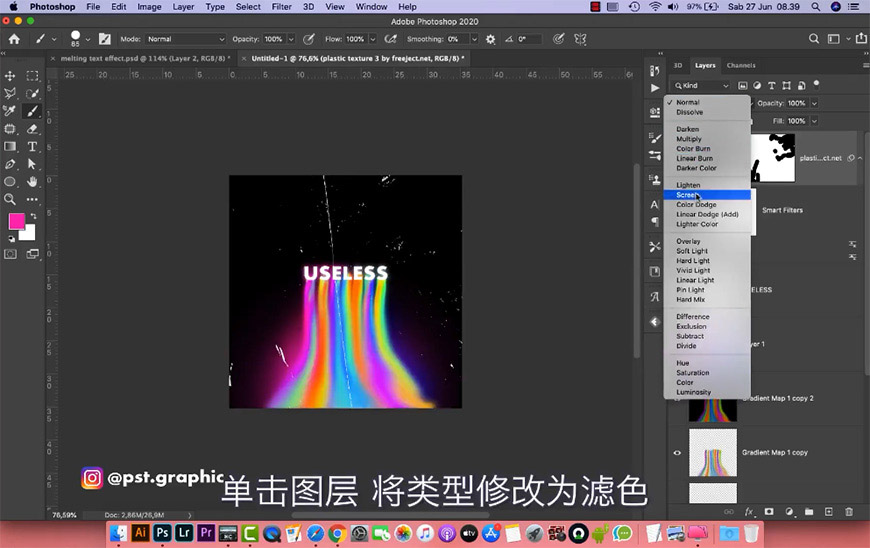Select the Eraser tool

coord(32,129)
